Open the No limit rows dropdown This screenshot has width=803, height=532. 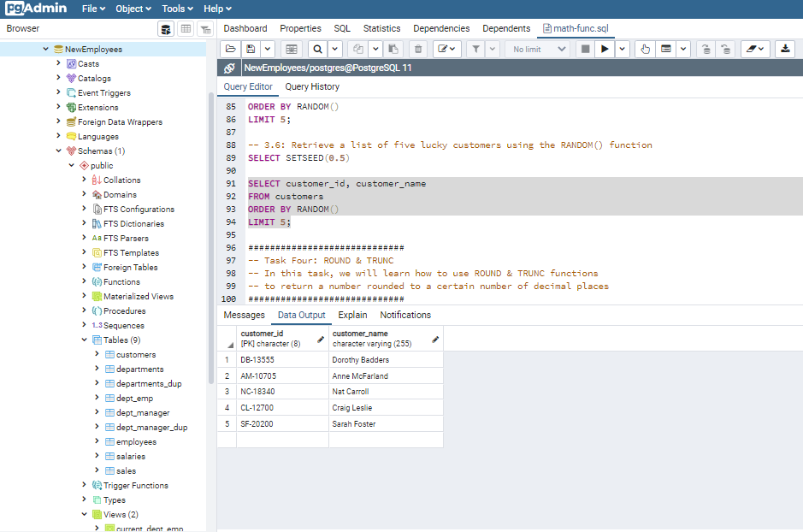539,50
